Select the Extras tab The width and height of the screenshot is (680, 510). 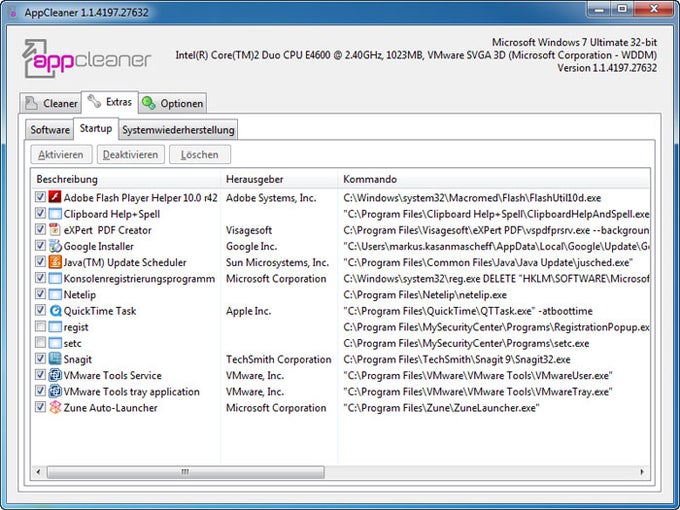click(110, 102)
